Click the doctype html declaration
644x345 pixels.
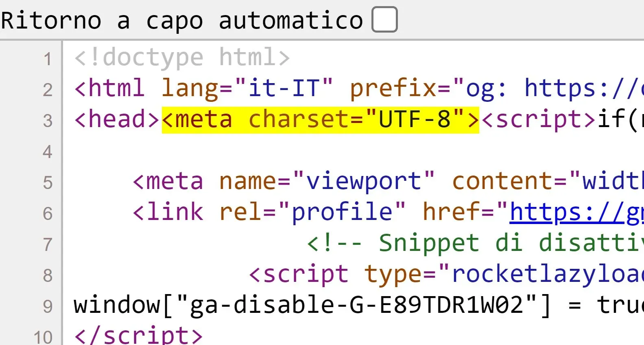coord(182,57)
